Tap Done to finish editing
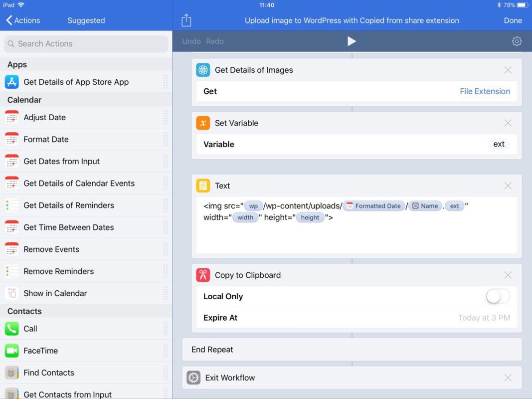Viewport: 532px width, 399px height. [513, 20]
